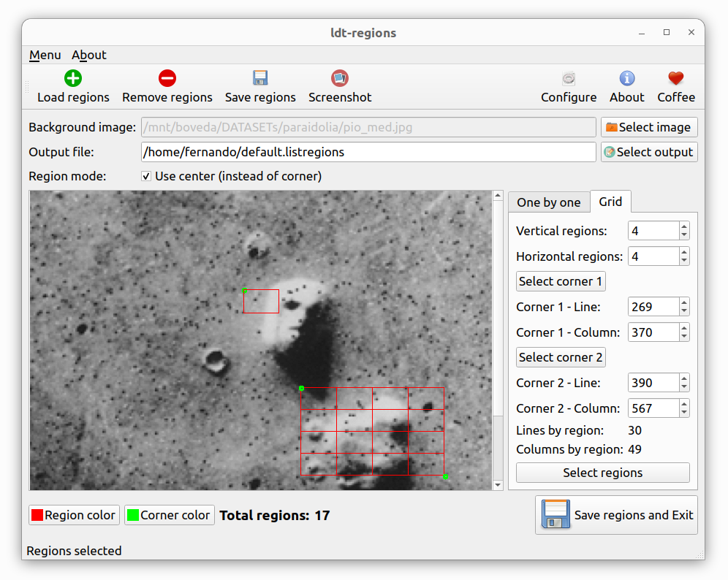728x580 pixels.
Task: Open the red Region color picker
Action: (74, 515)
